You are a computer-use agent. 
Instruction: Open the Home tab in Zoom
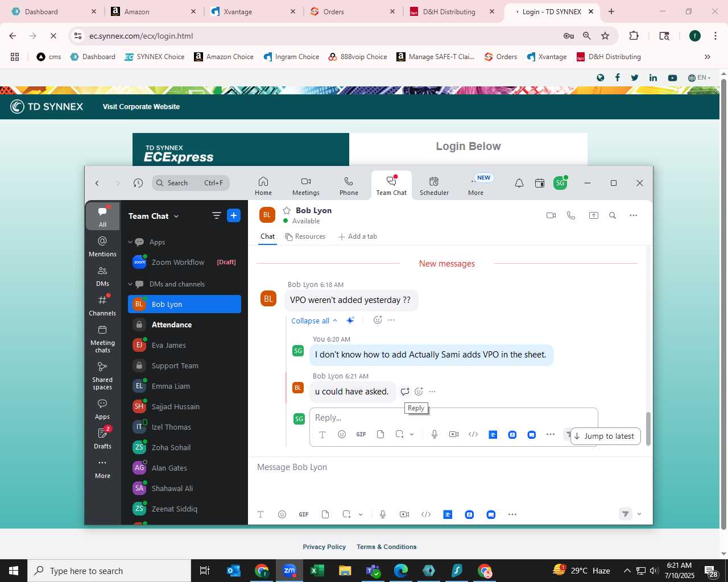pos(263,186)
